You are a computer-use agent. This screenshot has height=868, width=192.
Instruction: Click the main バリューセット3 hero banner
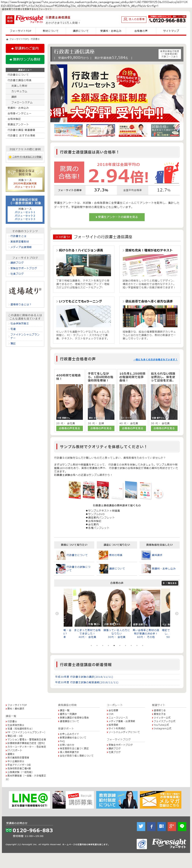[x=117, y=93]
